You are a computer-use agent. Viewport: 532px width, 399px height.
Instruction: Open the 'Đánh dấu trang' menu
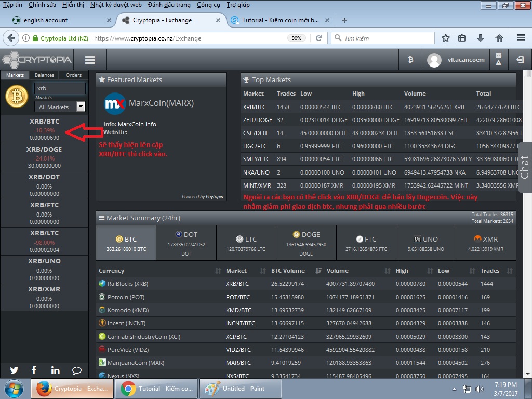coord(169,5)
